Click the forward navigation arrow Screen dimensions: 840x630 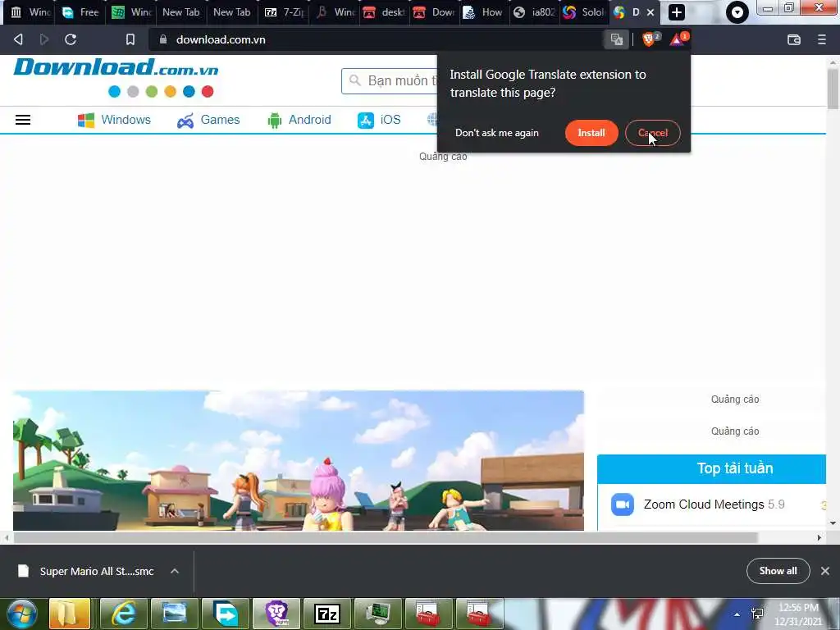pyautogui.click(x=44, y=39)
